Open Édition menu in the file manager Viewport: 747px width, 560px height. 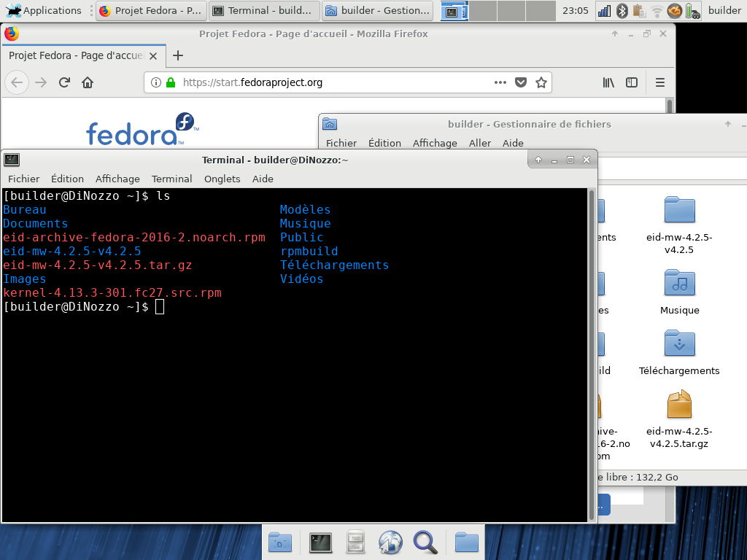click(384, 143)
